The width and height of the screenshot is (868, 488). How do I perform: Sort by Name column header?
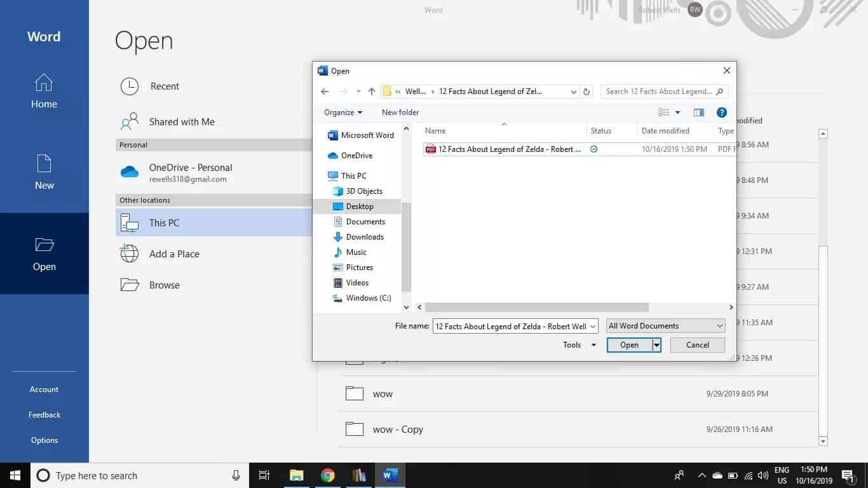pyautogui.click(x=504, y=131)
